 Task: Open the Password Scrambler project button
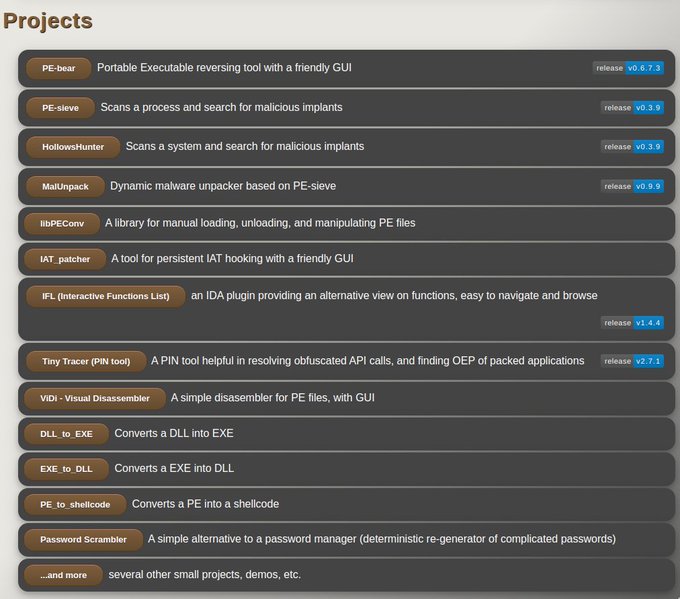(83, 540)
